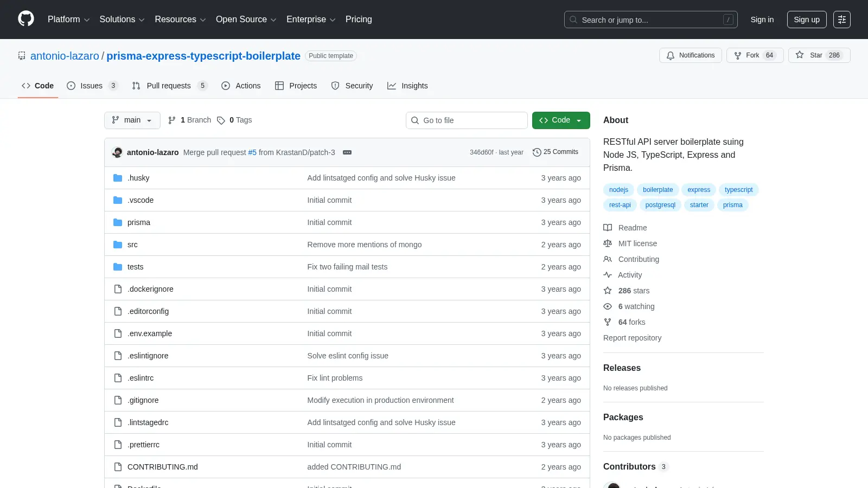This screenshot has width=868, height=488.
Task: Open the Insights tab
Action: [407, 86]
